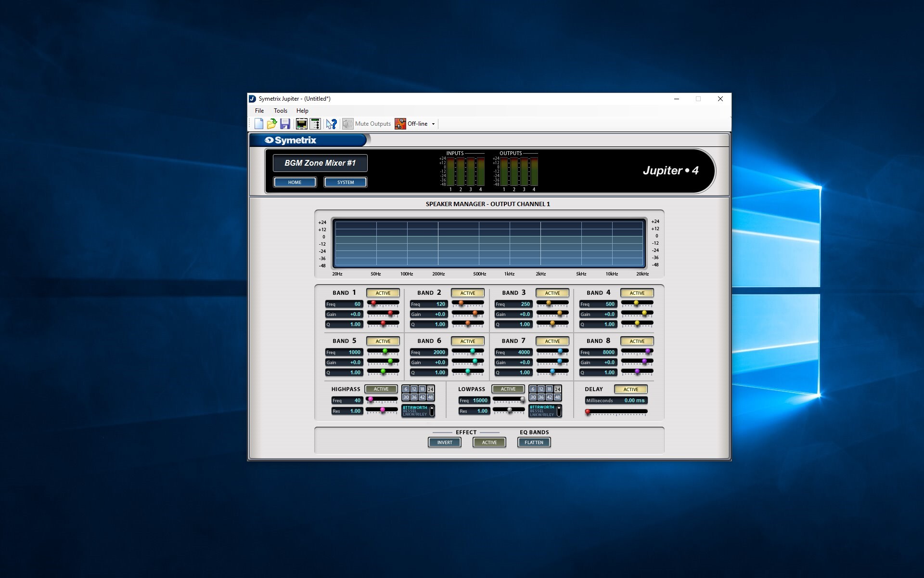This screenshot has height=578, width=924.
Task: Click the Off-line connection status icon
Action: [x=400, y=124]
